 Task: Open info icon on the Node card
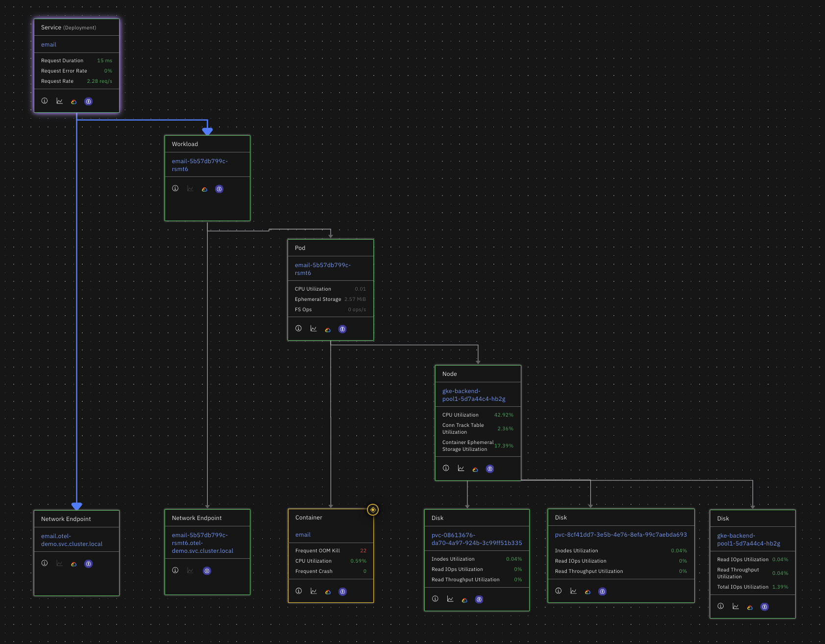tap(446, 468)
